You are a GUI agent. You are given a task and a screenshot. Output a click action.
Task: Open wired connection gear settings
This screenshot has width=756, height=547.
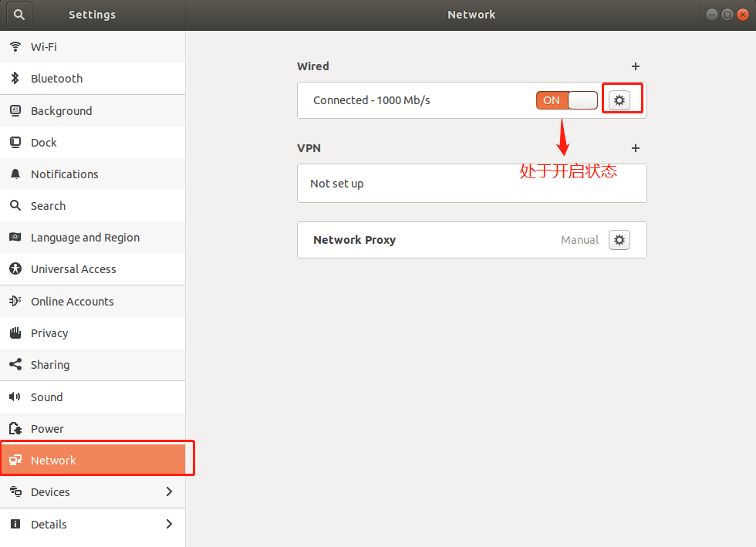tap(619, 100)
